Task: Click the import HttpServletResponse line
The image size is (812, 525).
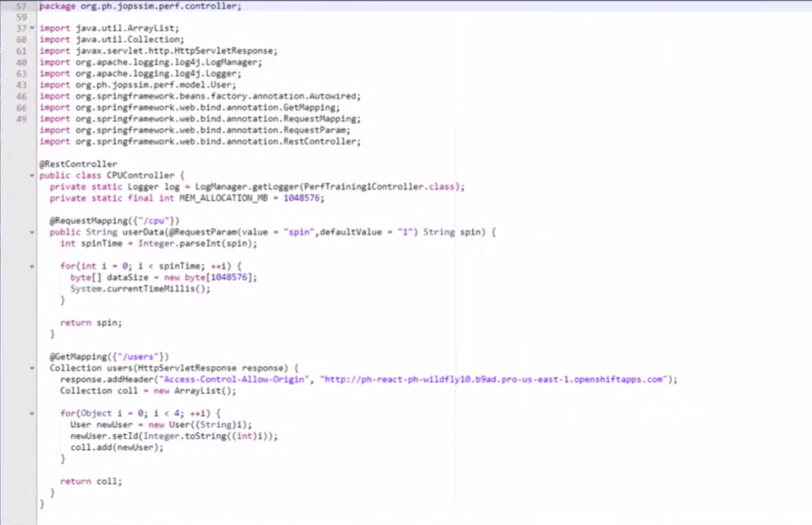Action: coord(158,51)
